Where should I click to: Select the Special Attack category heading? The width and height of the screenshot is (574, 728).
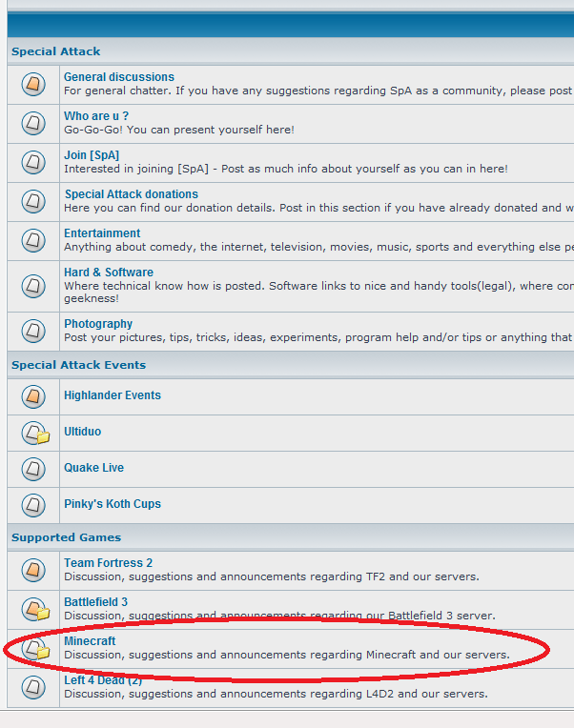(55, 51)
